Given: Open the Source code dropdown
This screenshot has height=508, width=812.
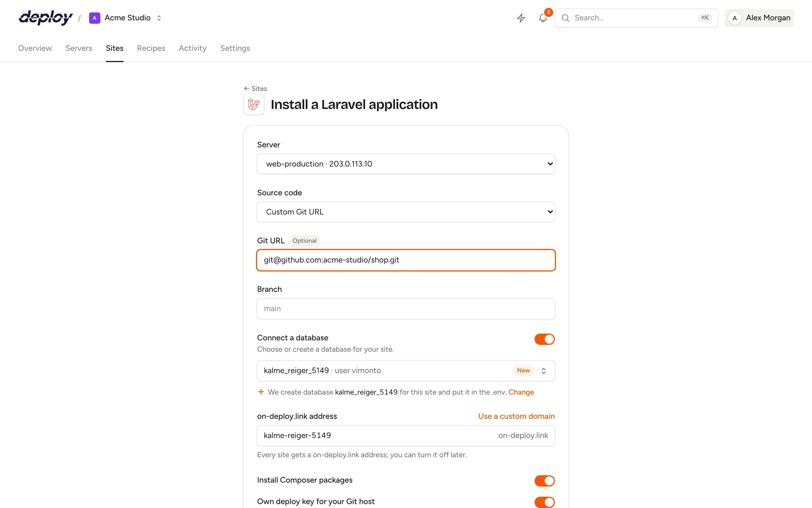Looking at the screenshot, I should pos(406,212).
